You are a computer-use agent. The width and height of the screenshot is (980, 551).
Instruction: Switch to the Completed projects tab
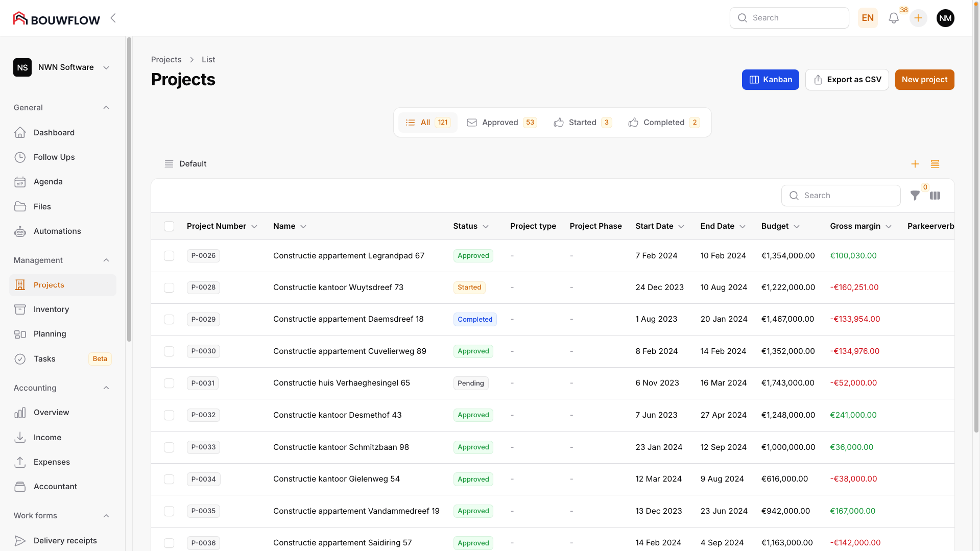tap(663, 123)
